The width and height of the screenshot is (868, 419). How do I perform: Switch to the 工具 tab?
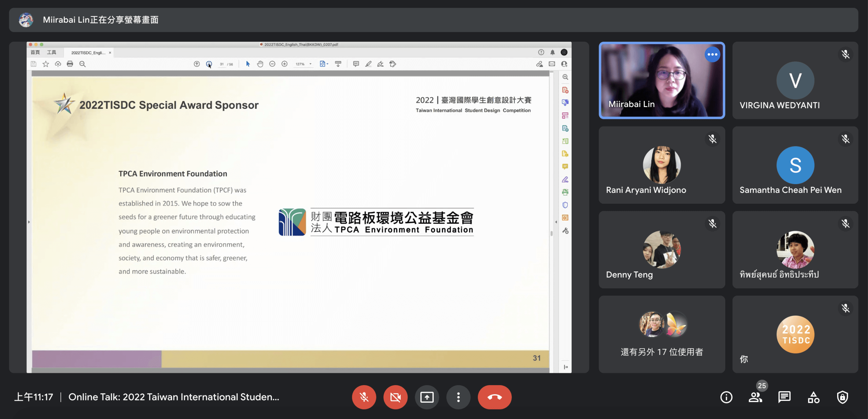(52, 53)
